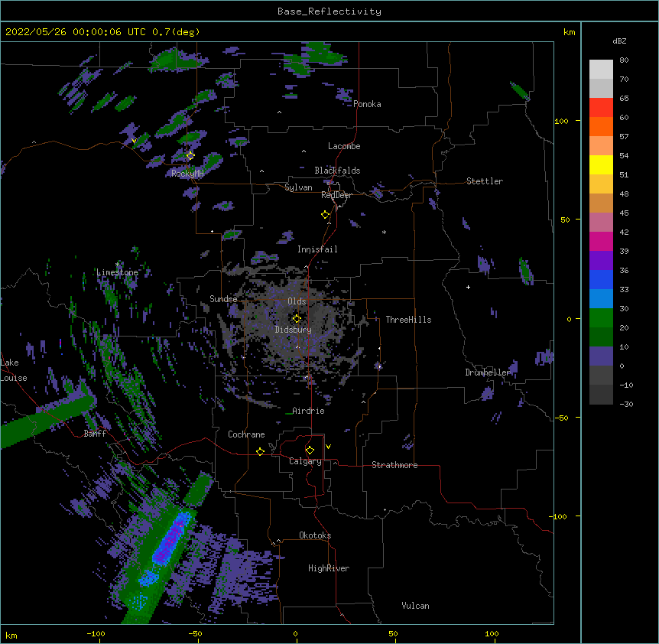Image resolution: width=659 pixels, height=644 pixels.
Task: Click the Olds town label
Action: tap(297, 301)
